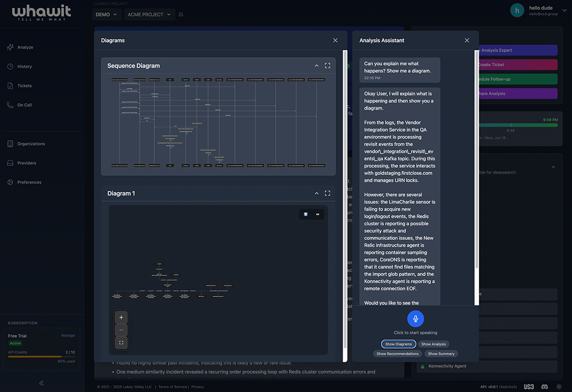
Task: Click the On Call phone icon
Action: click(x=10, y=105)
